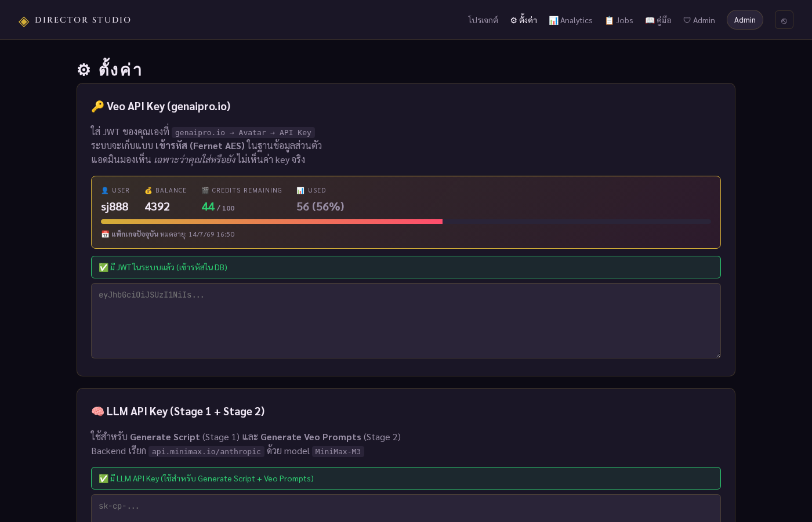The image size is (812, 522).
Task: Focus the sk-cp LLM key input
Action: (x=406, y=508)
